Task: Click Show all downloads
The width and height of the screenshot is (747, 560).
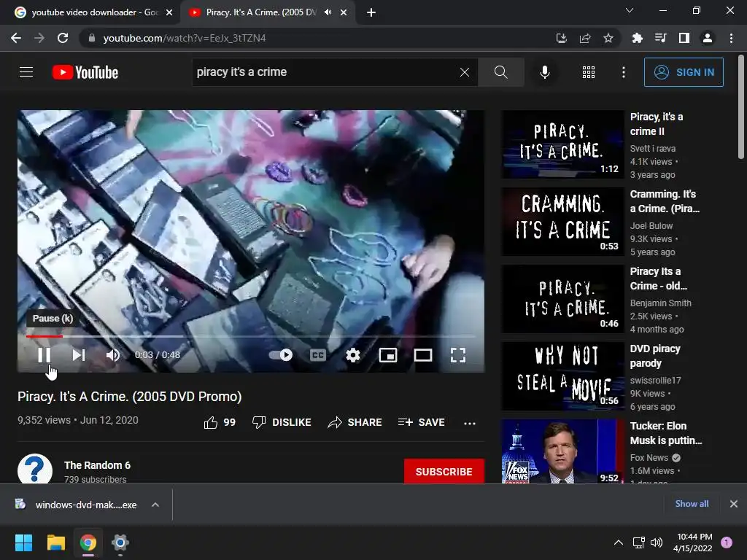Action: click(692, 504)
